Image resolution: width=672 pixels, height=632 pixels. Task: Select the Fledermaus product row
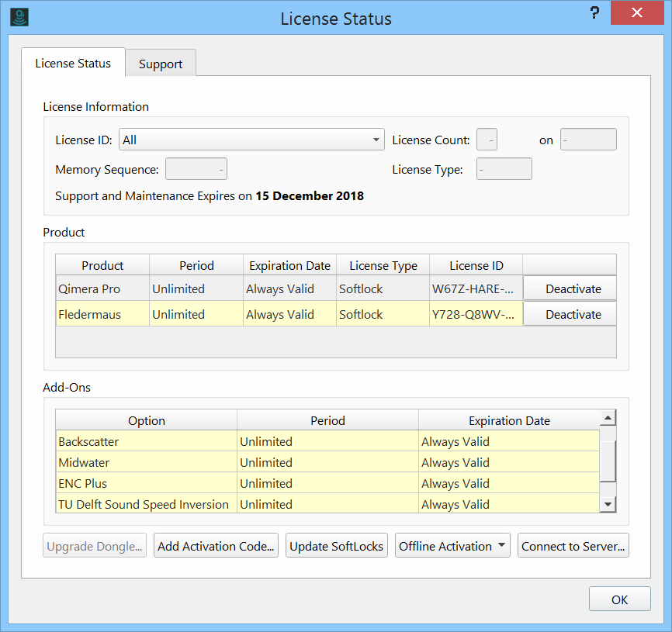coord(102,314)
